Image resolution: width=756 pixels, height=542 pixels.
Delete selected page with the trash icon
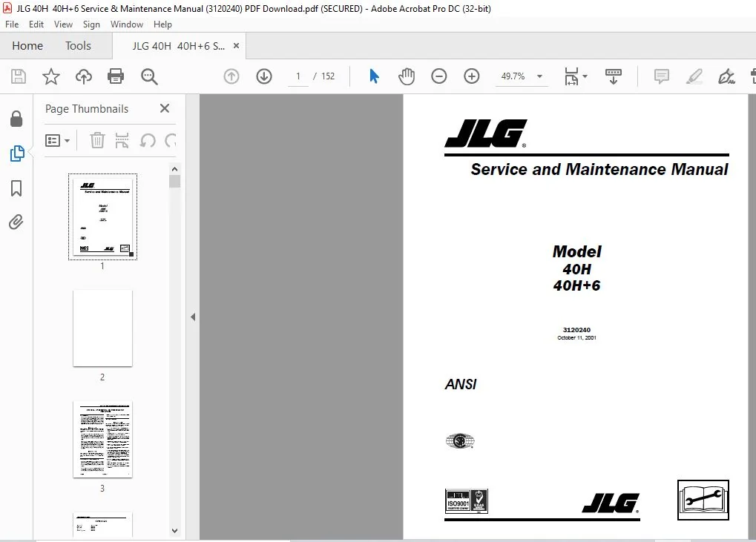(97, 140)
